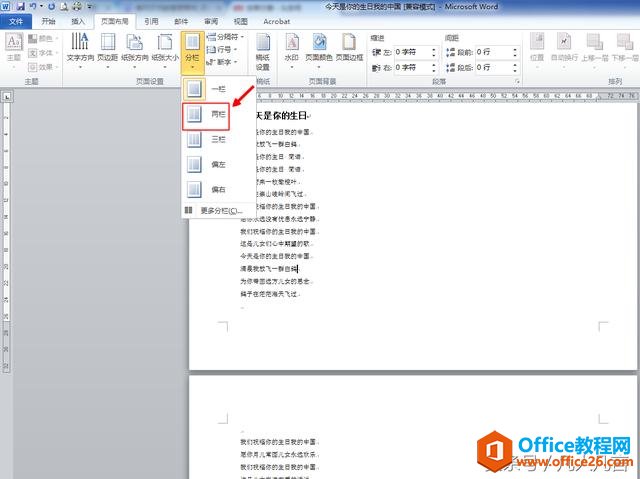Click the 页边距 margins icon
This screenshot has width=640, height=479.
pos(107,48)
